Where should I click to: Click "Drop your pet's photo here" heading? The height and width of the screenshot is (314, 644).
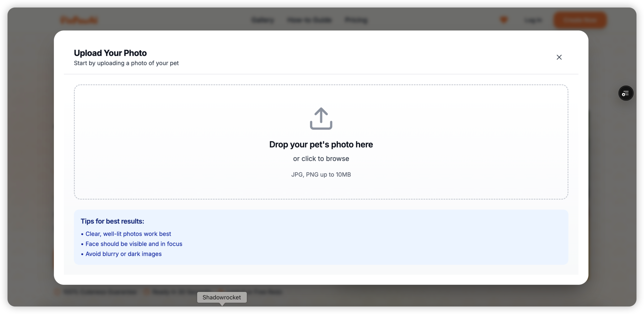321,144
